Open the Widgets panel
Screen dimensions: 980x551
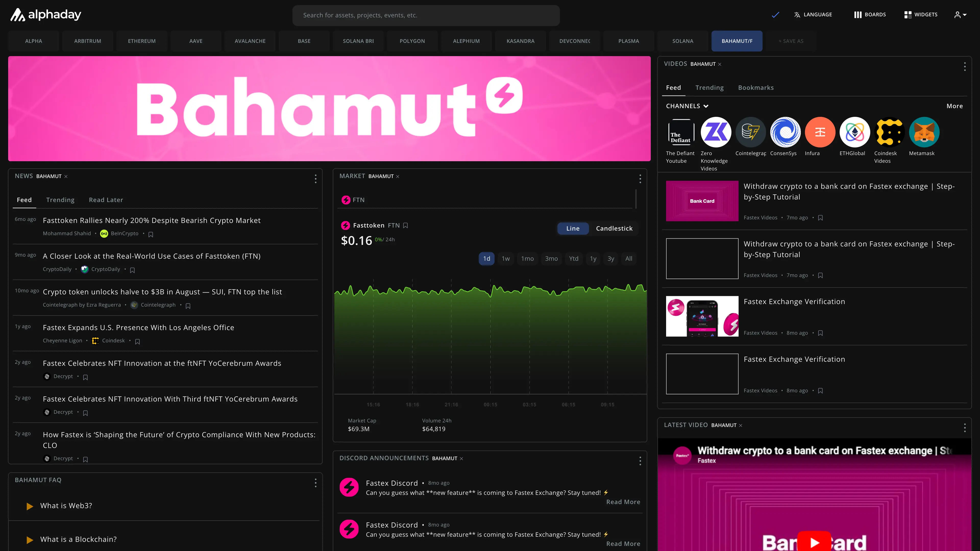[x=921, y=15]
